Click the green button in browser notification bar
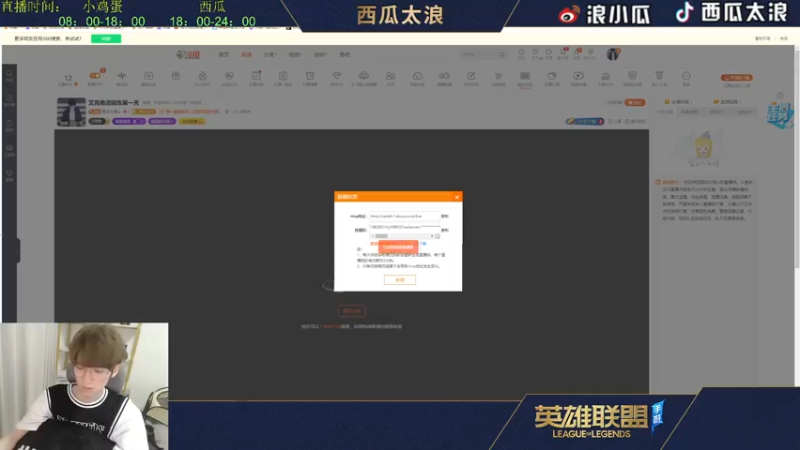 [106, 39]
